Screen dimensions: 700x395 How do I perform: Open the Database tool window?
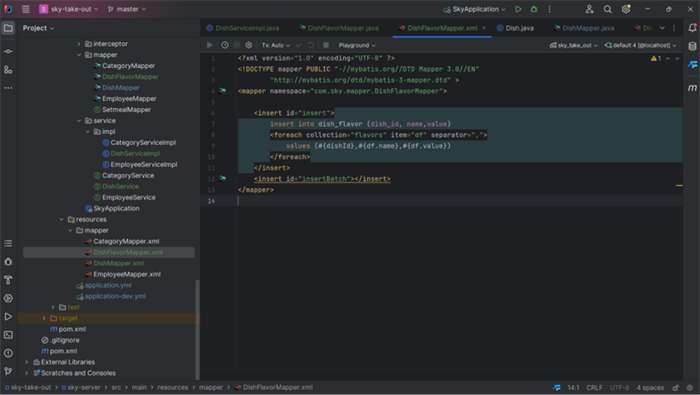tap(692, 46)
